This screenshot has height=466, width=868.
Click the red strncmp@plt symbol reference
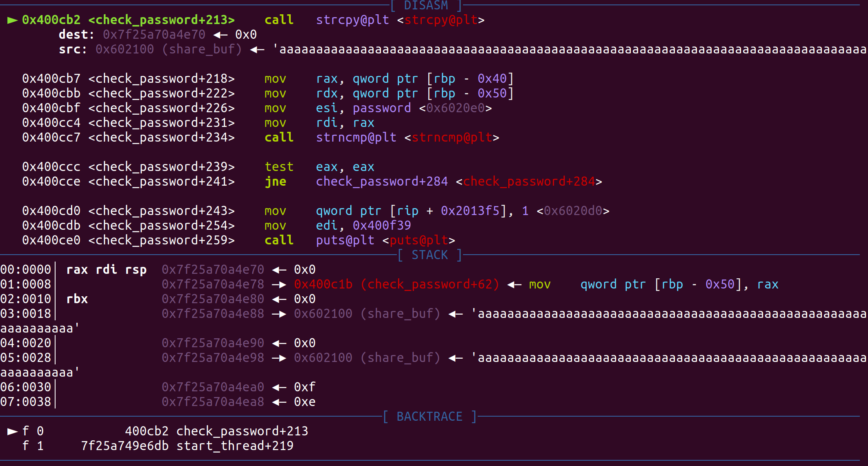click(452, 138)
